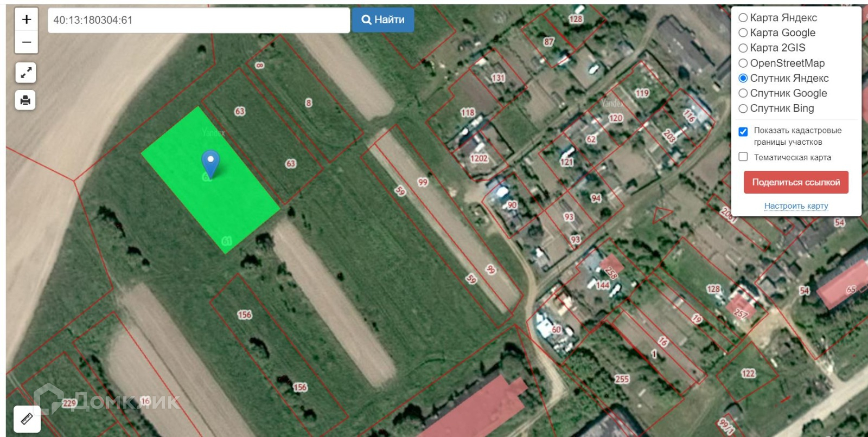Click parcel label 116 on map
The height and width of the screenshot is (437, 868).
pyautogui.click(x=689, y=115)
